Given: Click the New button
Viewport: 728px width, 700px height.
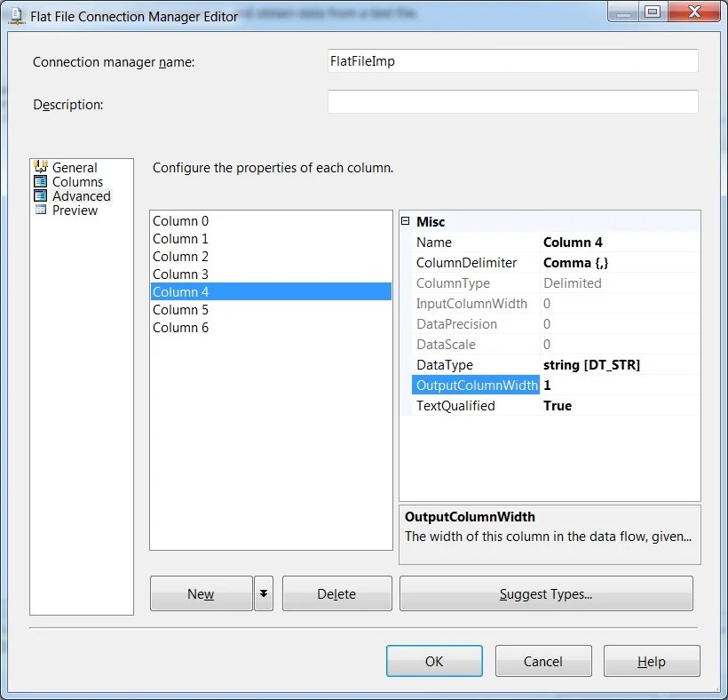Looking at the screenshot, I should 201,593.
